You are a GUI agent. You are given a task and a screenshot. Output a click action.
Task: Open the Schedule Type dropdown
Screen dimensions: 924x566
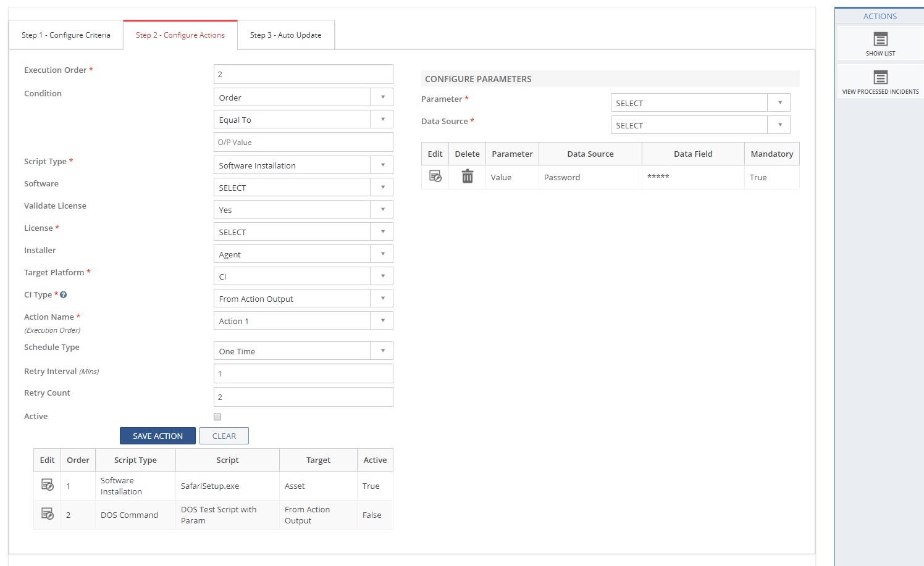pos(303,351)
